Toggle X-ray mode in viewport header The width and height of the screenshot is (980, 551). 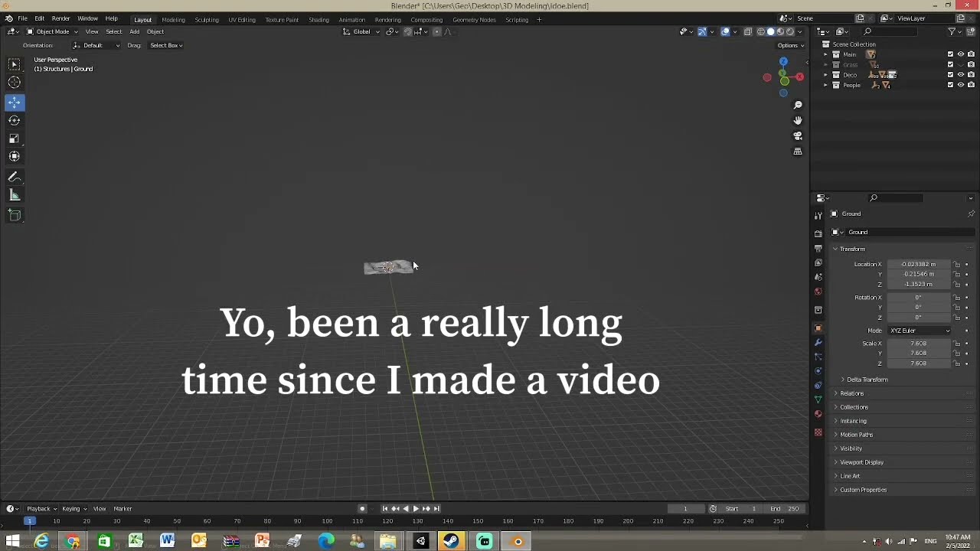click(748, 31)
